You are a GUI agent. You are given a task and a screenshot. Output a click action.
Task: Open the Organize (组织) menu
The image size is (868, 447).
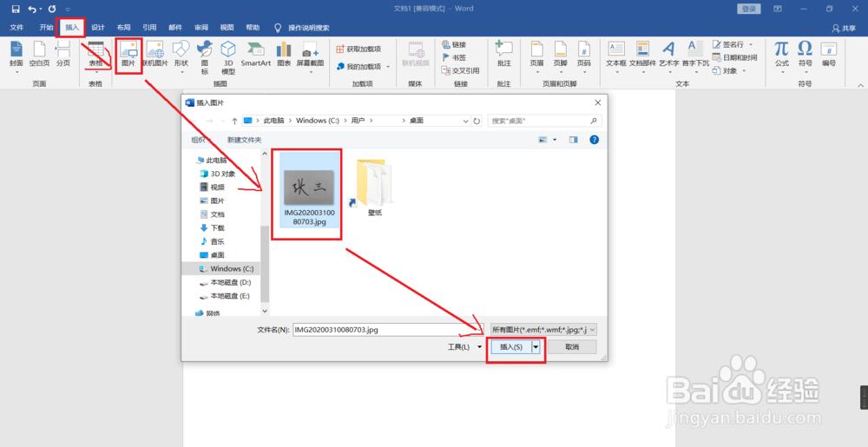[x=202, y=140]
